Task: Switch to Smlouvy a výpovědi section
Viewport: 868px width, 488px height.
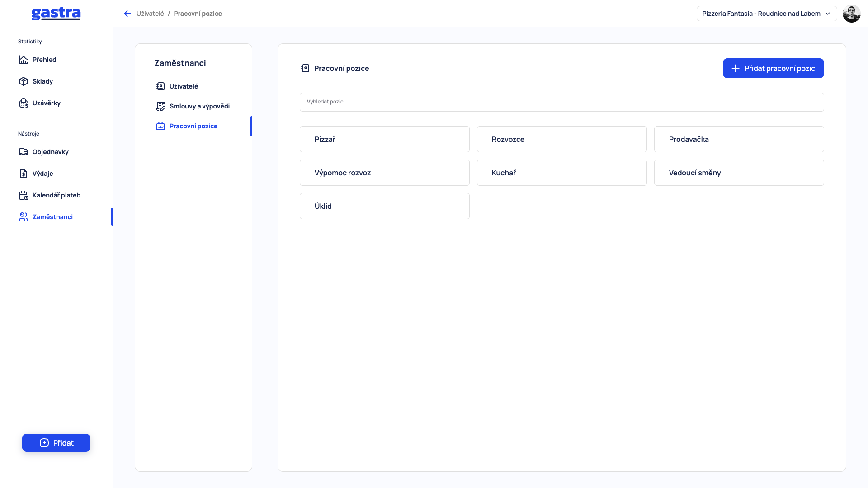Action: pos(199,106)
